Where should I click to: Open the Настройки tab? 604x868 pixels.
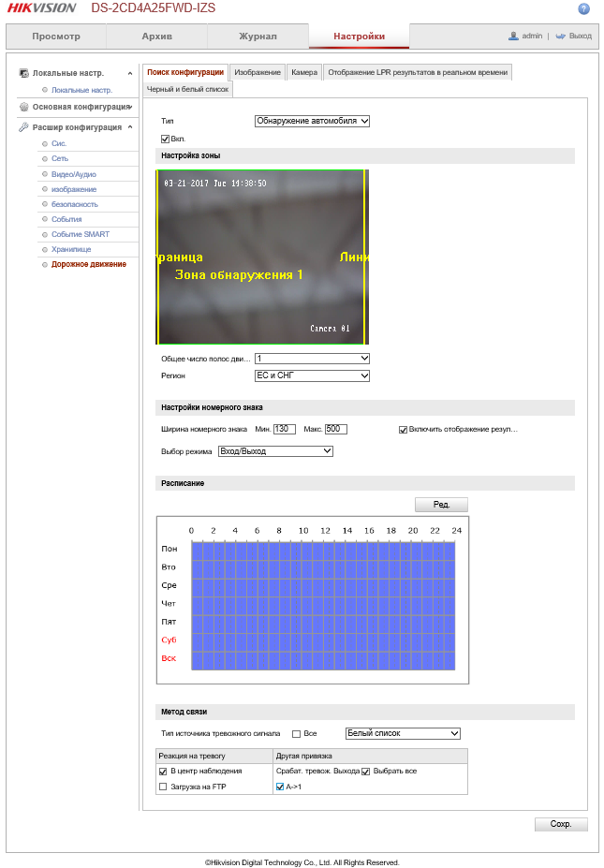coord(359,37)
